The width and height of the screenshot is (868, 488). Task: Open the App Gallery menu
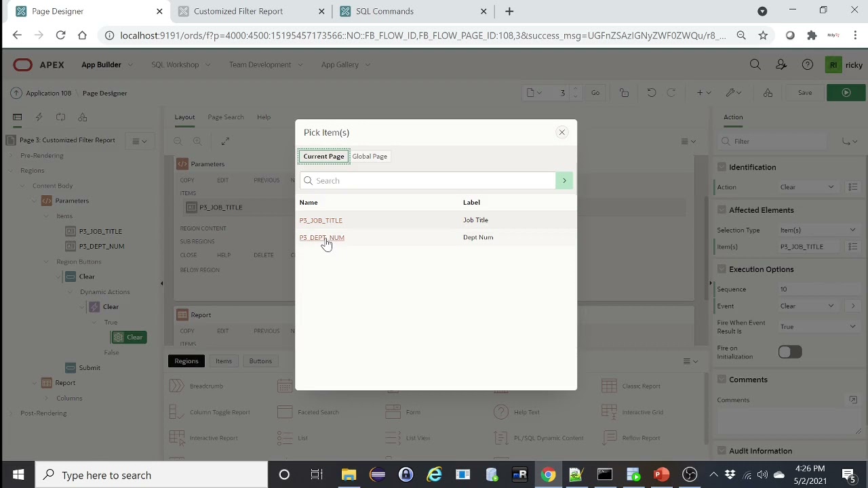[346, 64]
